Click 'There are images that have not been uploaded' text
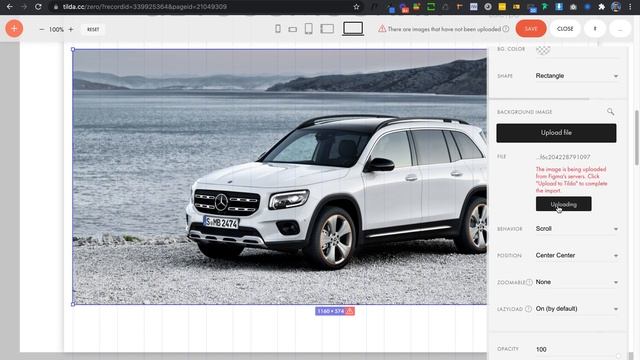The height and width of the screenshot is (360, 640). tap(444, 29)
